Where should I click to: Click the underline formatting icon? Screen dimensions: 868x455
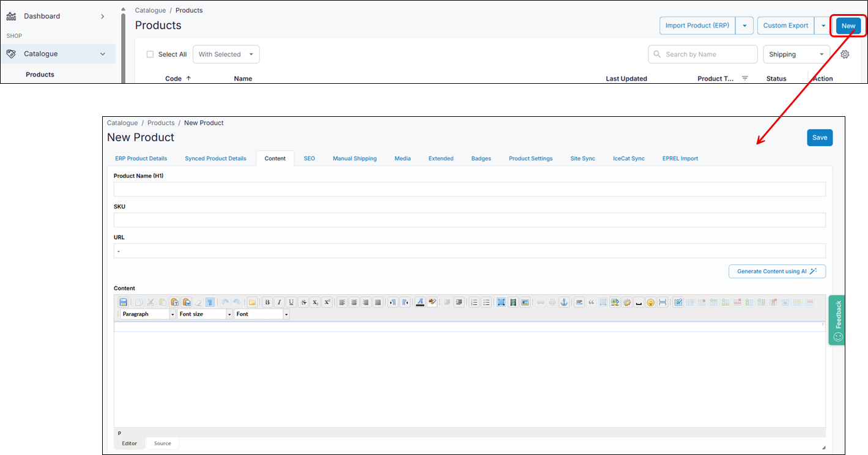[x=291, y=302]
